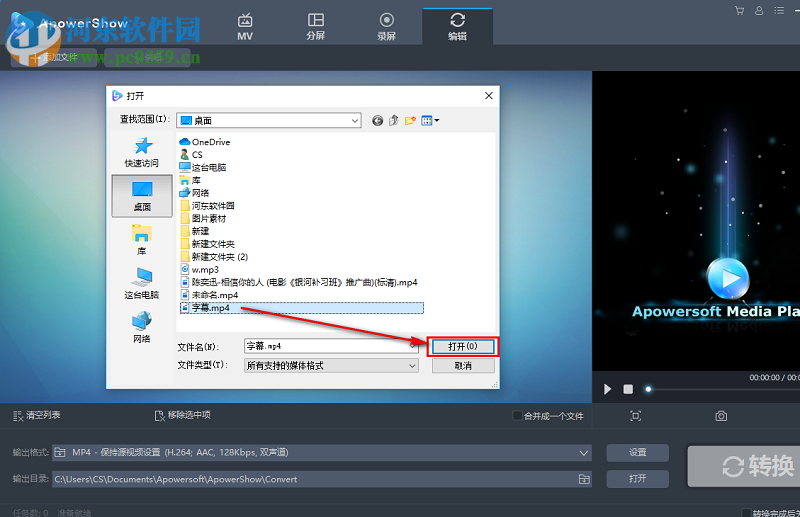Select the w.mp3 file
This screenshot has height=517, width=800.
[199, 269]
